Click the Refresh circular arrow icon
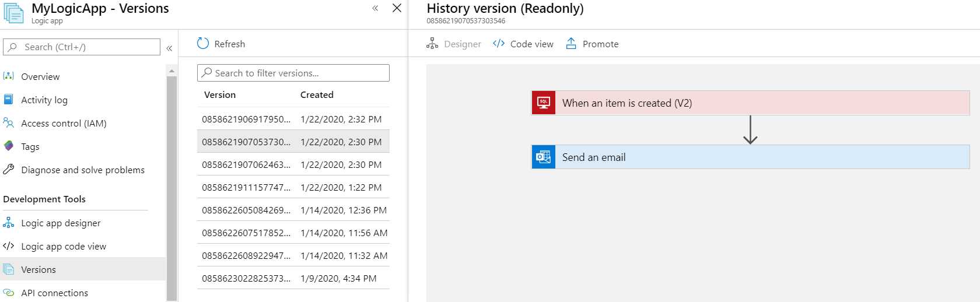Screen dimensions: 980x302 [x=203, y=44]
